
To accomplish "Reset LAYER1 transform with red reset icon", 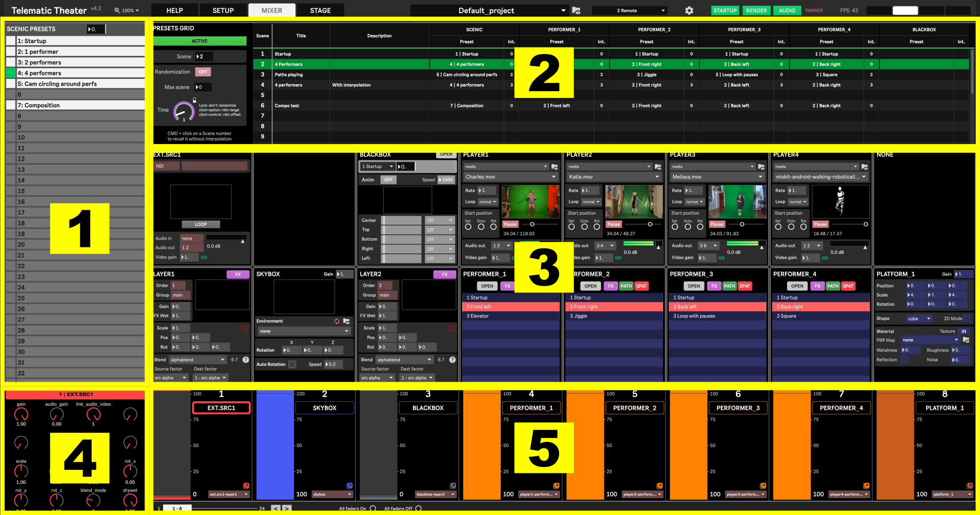I will coord(244,328).
